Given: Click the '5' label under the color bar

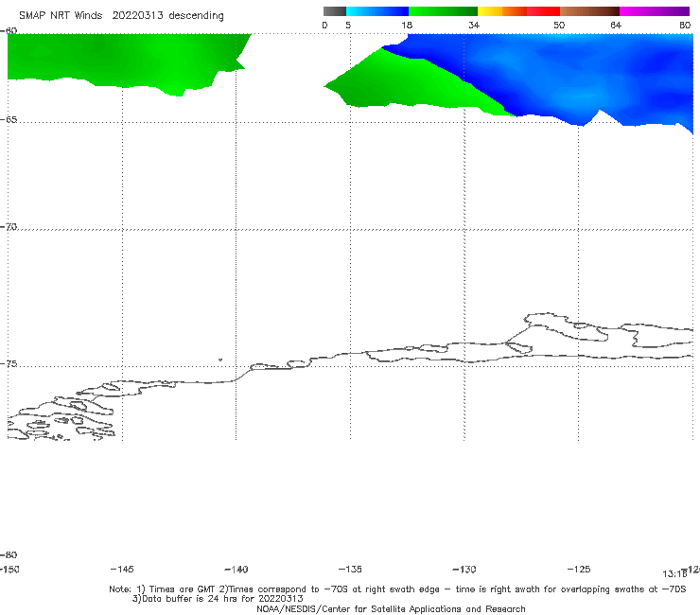Looking at the screenshot, I should 348,26.
